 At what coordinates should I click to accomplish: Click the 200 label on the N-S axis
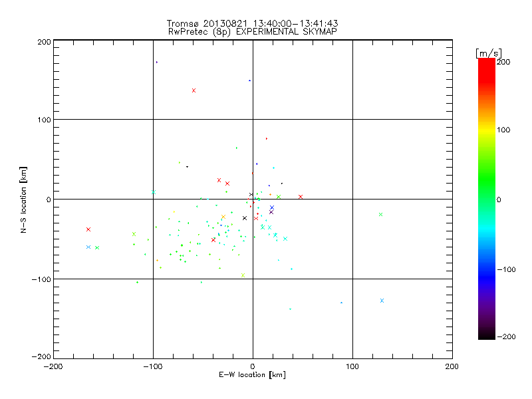click(x=44, y=42)
